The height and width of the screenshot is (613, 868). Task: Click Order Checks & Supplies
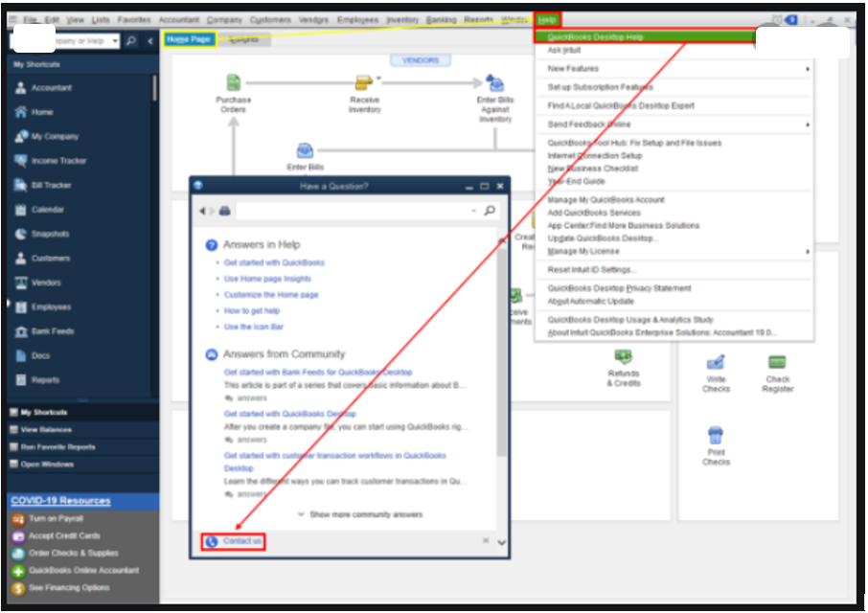(x=73, y=553)
